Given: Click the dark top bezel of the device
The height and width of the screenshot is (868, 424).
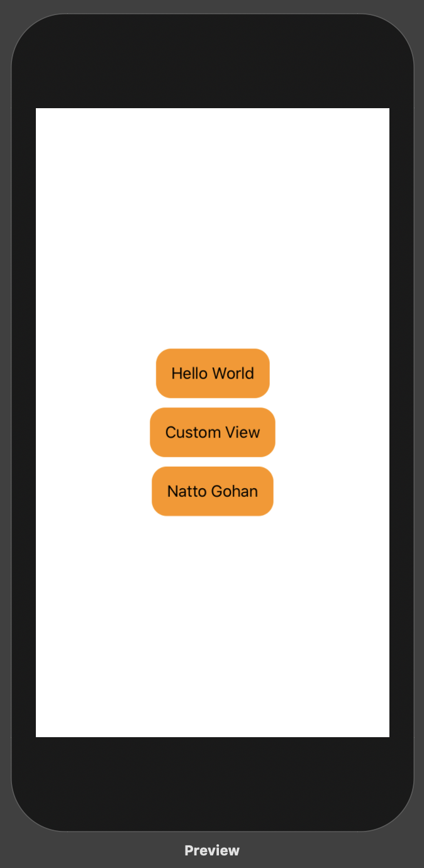Looking at the screenshot, I should (213, 61).
